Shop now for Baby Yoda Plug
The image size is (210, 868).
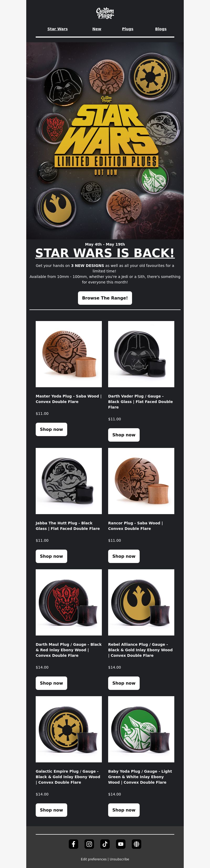click(124, 810)
